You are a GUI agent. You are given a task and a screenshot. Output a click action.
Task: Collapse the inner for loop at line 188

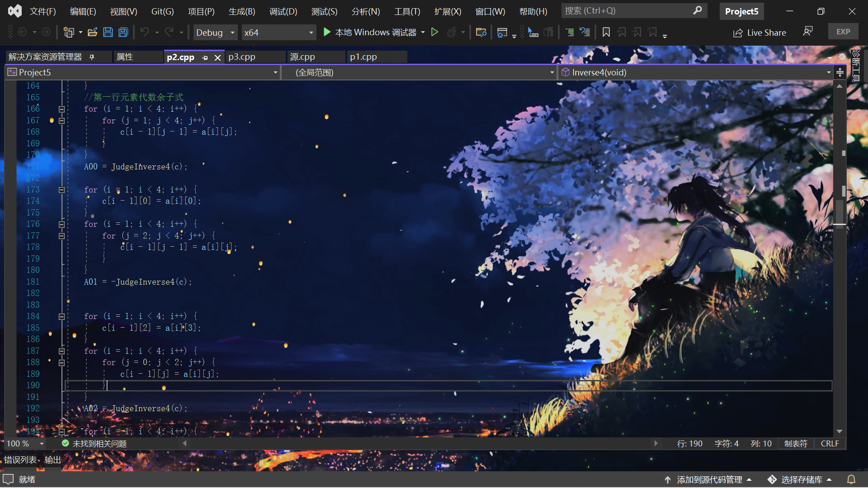point(61,362)
